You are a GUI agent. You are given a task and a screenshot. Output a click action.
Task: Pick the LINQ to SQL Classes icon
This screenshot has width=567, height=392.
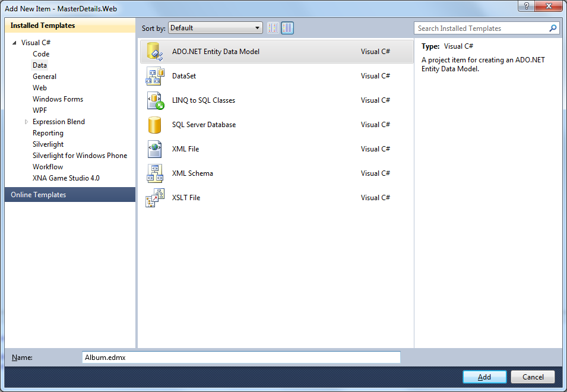point(156,100)
